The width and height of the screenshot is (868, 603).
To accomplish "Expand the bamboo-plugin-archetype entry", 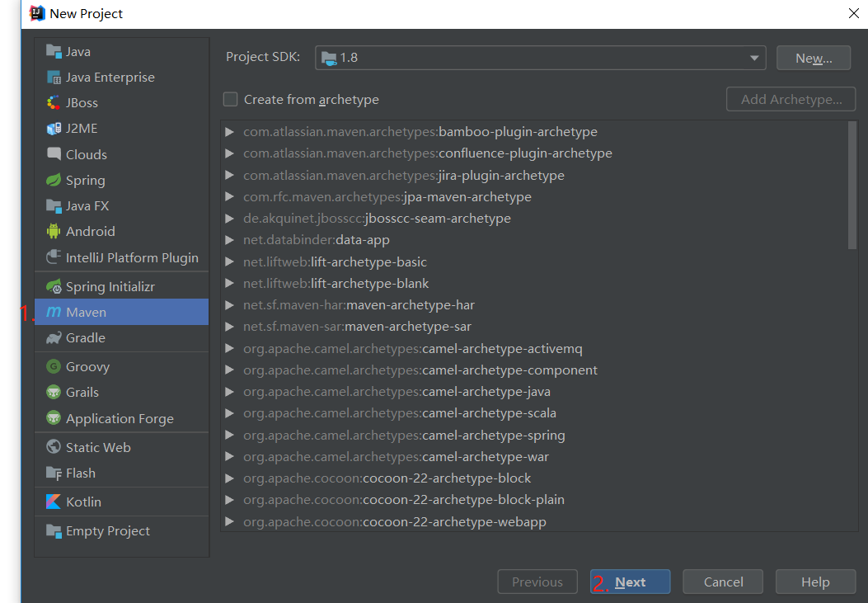I will coord(229,132).
